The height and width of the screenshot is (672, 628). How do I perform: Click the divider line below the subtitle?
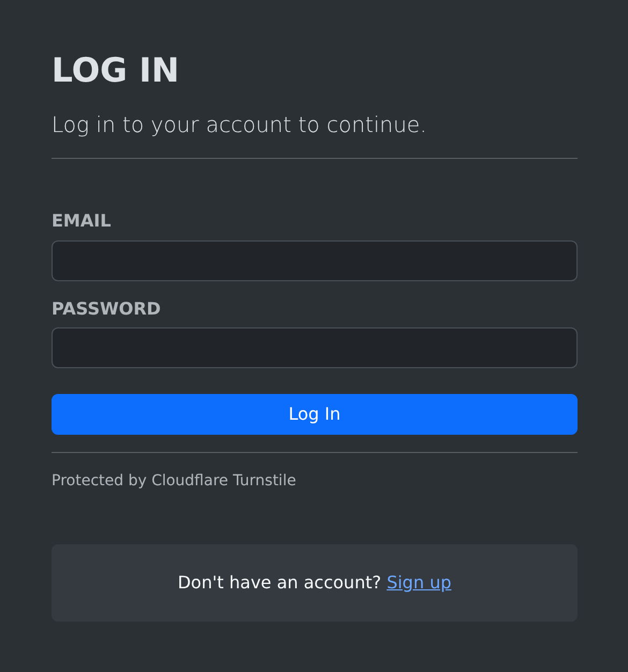pos(314,158)
